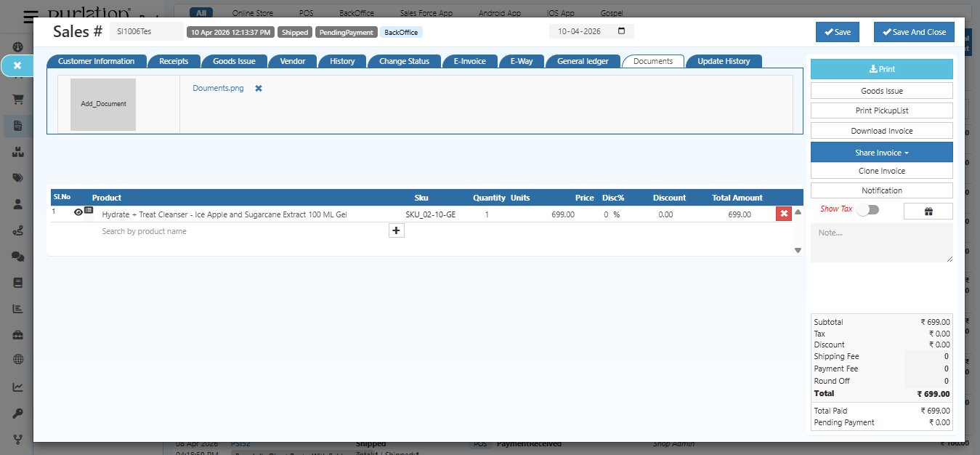The width and height of the screenshot is (980, 455).
Task: Click the Clone Invoice button
Action: coord(881,170)
